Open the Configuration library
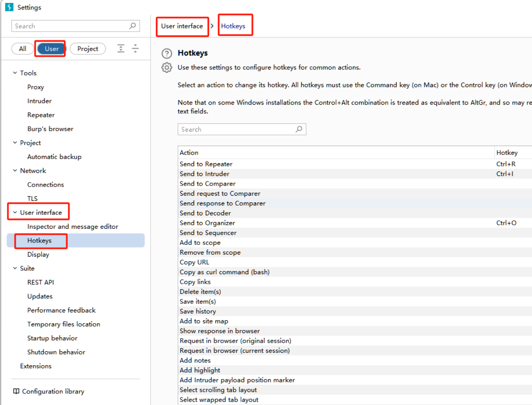 (53, 392)
